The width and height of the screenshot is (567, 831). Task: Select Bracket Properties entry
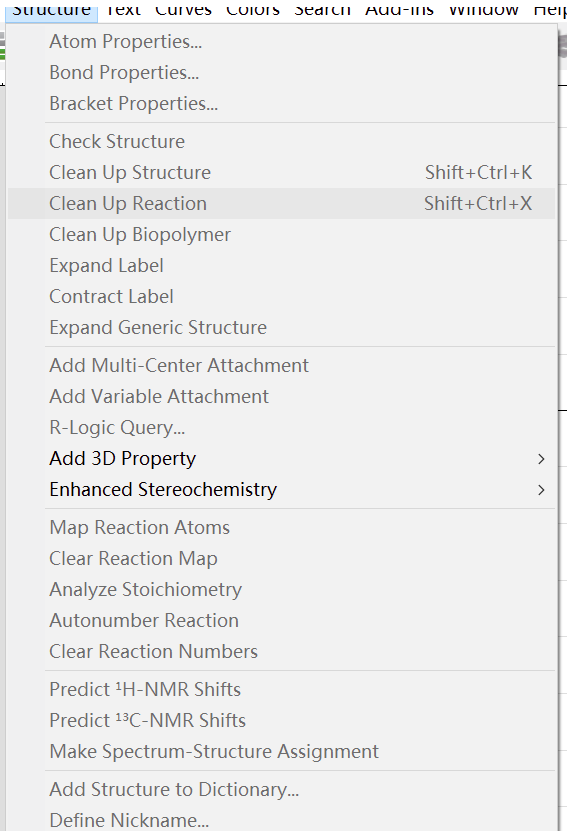point(281,103)
